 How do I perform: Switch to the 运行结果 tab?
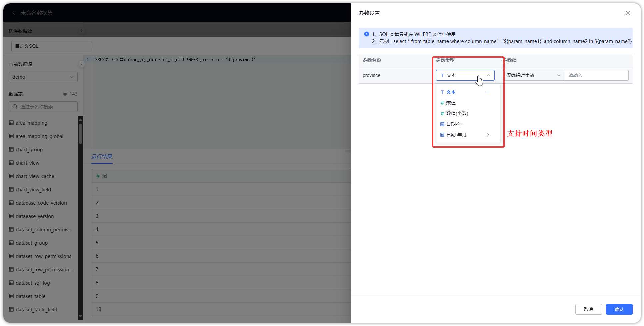coord(102,157)
